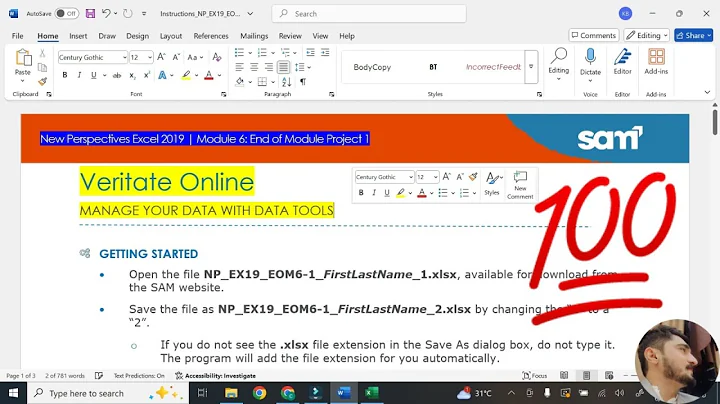Toggle Show/Hide paragraph marks
The height and width of the screenshot is (404, 720).
coord(303,82)
